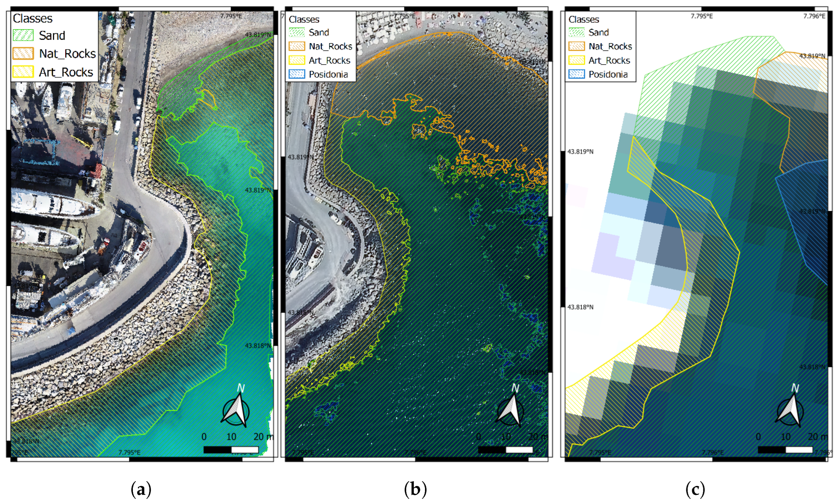Click the scale bar in panel c
838x504 pixels.
pyautogui.click(x=785, y=450)
